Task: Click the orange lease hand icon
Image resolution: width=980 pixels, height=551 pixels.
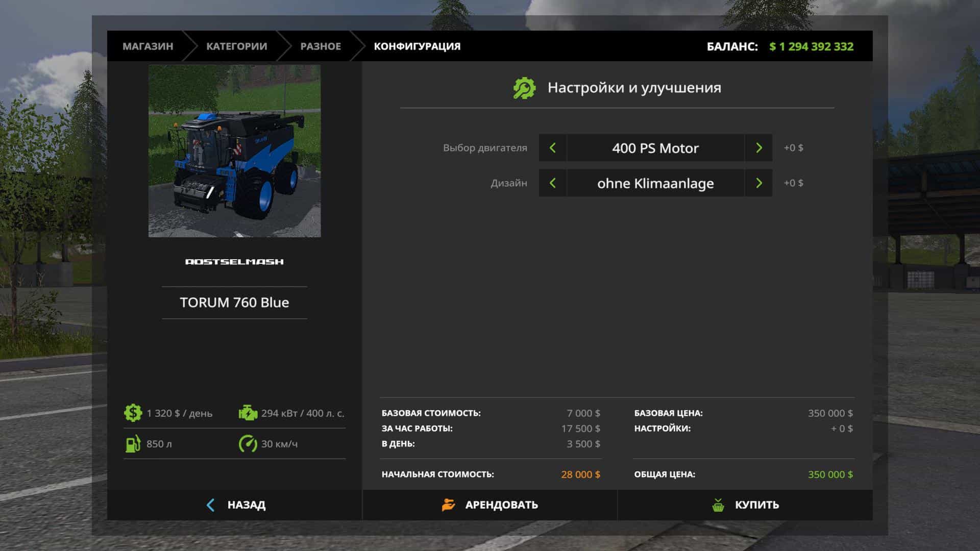Action: [448, 505]
